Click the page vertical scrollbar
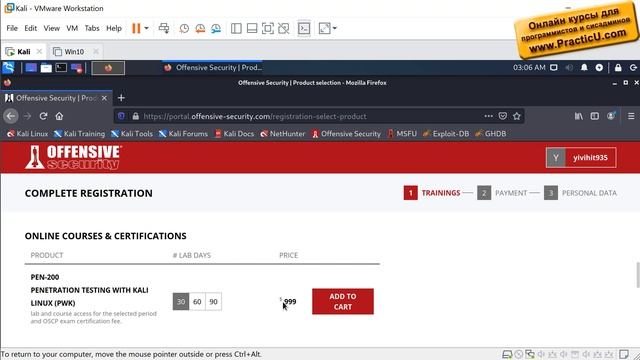The height and width of the screenshot is (360, 640). coord(638,276)
